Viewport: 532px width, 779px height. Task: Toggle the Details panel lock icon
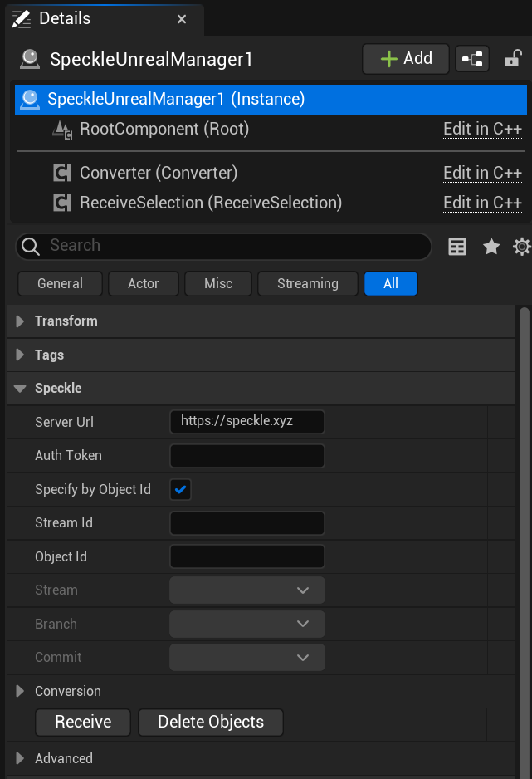[x=513, y=59]
